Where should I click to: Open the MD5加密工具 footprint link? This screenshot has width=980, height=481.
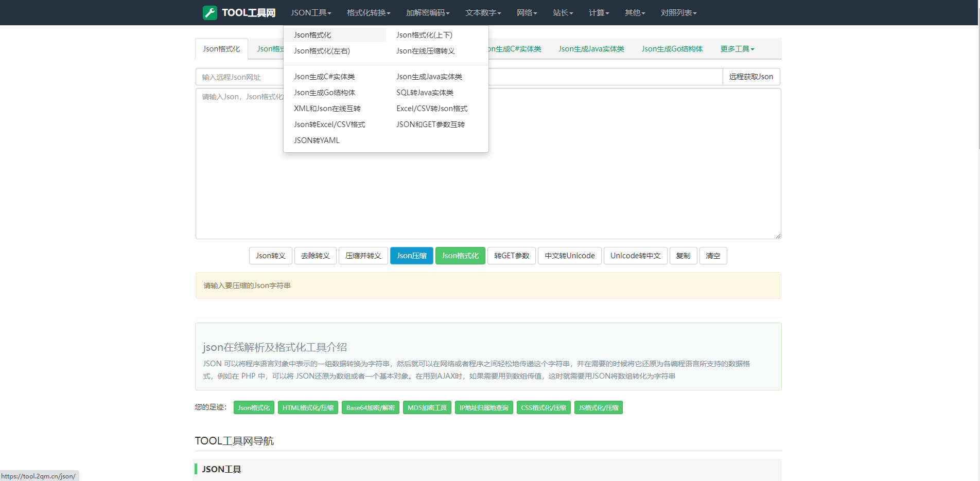tap(427, 407)
